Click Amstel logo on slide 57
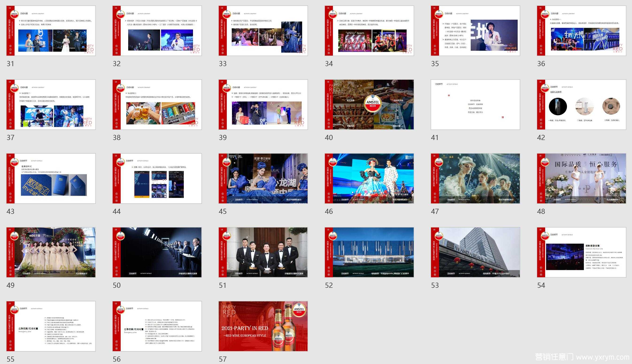 click(299, 310)
